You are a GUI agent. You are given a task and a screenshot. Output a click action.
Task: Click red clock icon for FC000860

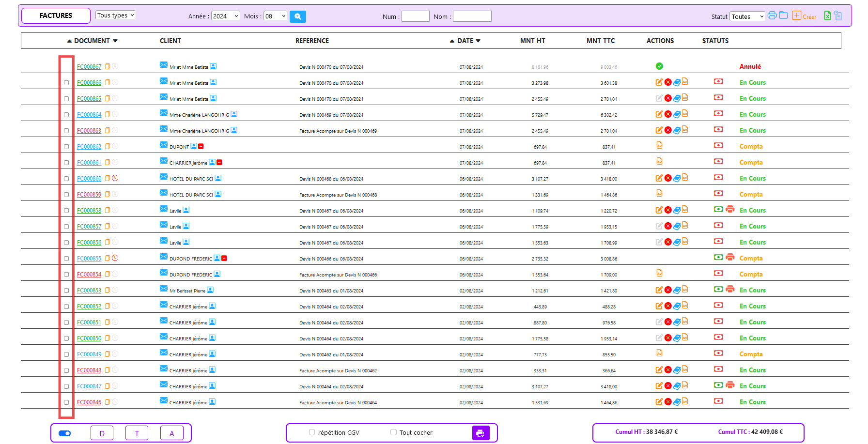(115, 178)
